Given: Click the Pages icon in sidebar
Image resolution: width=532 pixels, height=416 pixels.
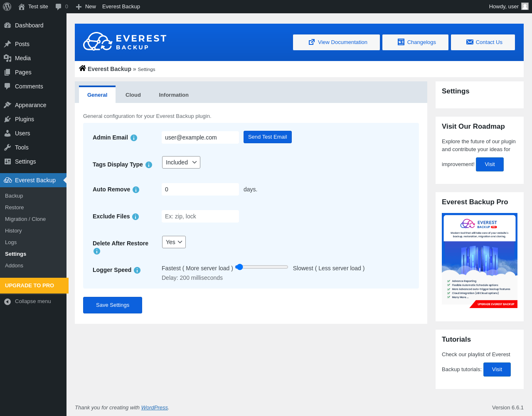Looking at the screenshot, I should pyautogui.click(x=7, y=72).
